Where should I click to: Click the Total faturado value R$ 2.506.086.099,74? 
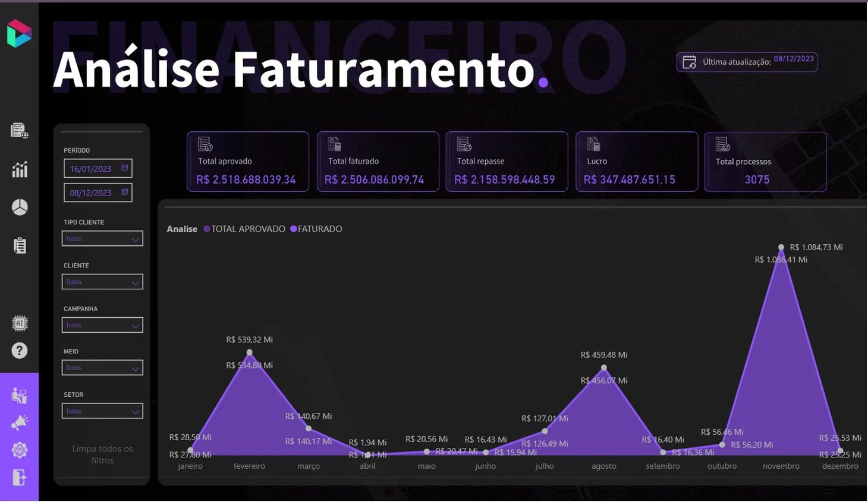[x=375, y=179]
